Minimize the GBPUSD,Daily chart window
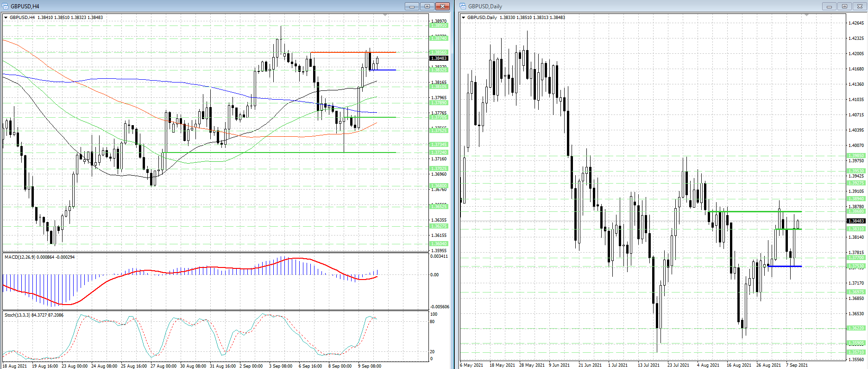Viewport: 868px width, 369px height. [829, 6]
